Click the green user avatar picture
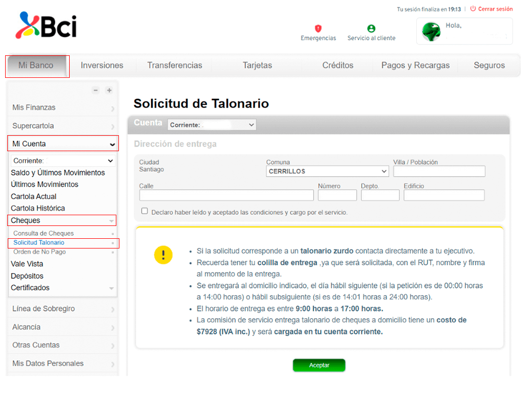 click(431, 32)
